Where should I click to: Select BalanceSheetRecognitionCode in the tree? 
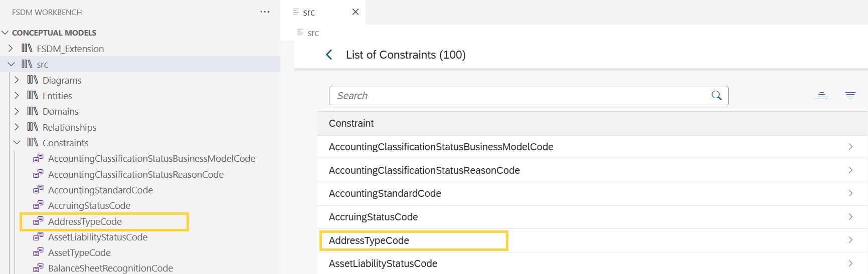point(110,268)
